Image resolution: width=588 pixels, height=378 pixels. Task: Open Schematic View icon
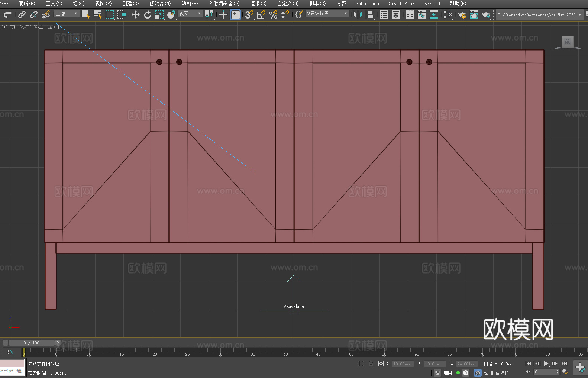[448, 14]
